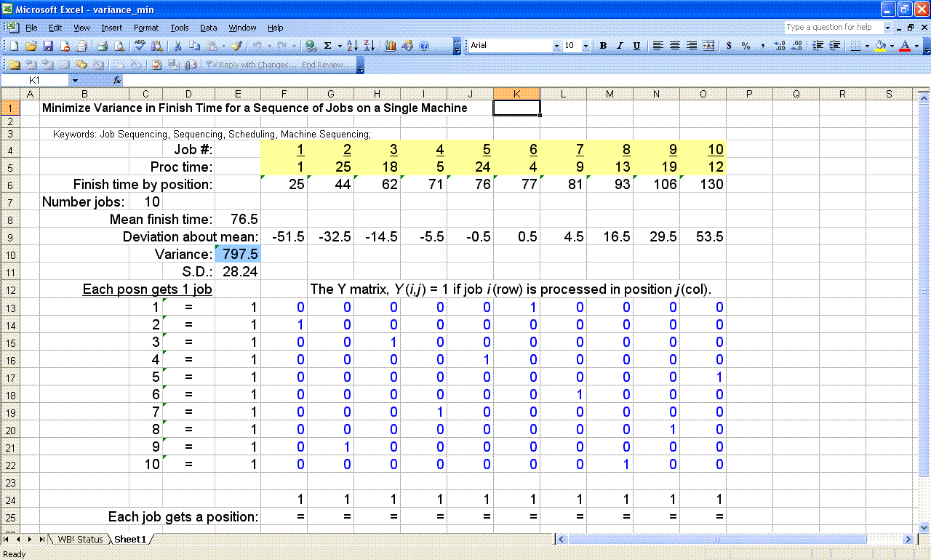931x560 pixels.
Task: Click the Insert Function fx icon
Action: [117, 80]
